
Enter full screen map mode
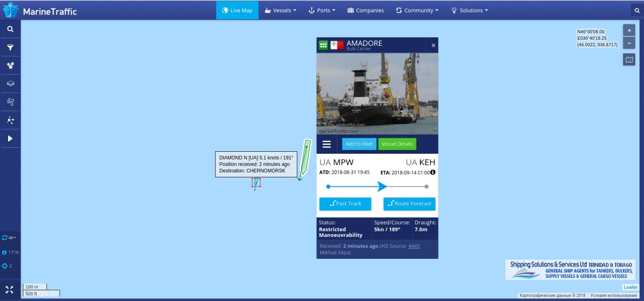(10, 289)
